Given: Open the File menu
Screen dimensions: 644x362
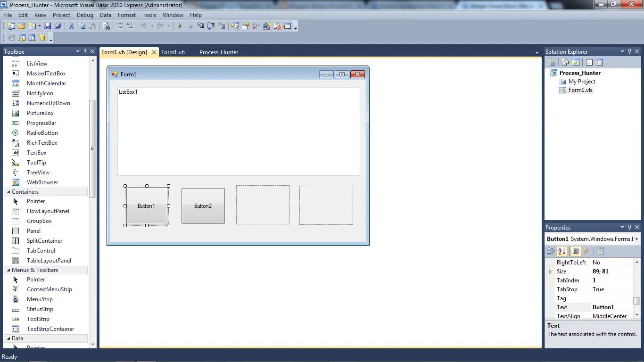Looking at the screenshot, I should [8, 15].
